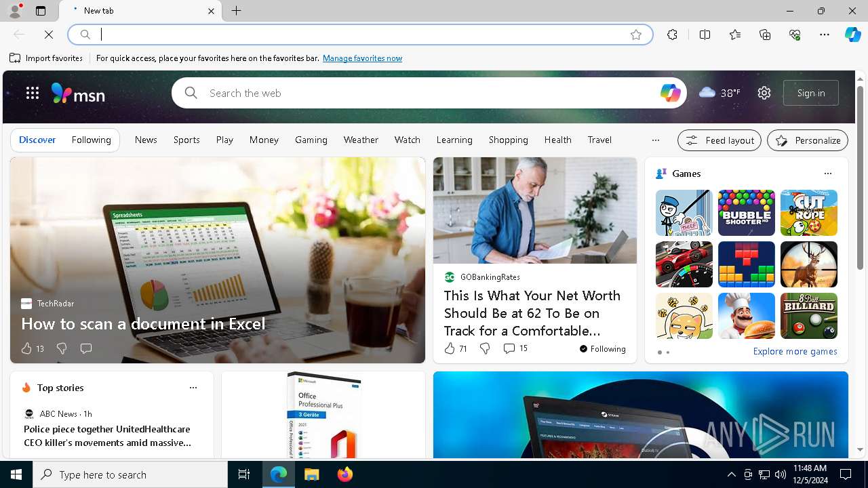Click the Windows Start button
Image resolution: width=868 pixels, height=488 pixels.
coord(16,474)
